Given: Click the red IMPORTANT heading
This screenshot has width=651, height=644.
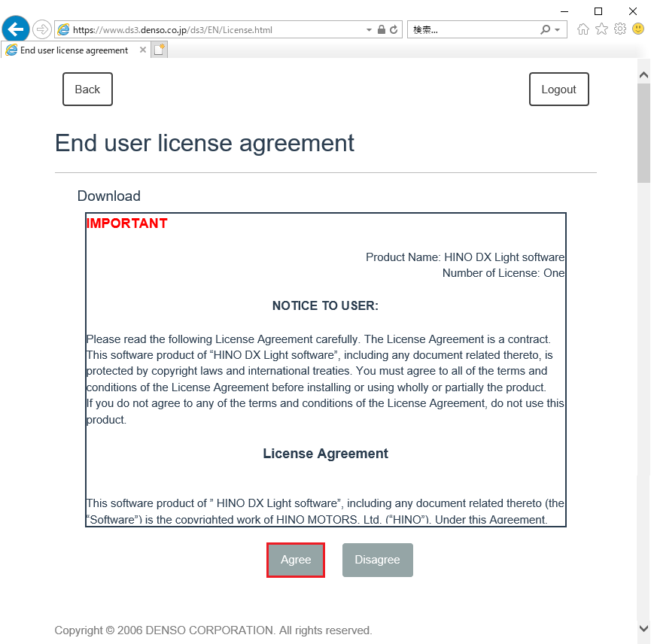Looking at the screenshot, I should 126,223.
